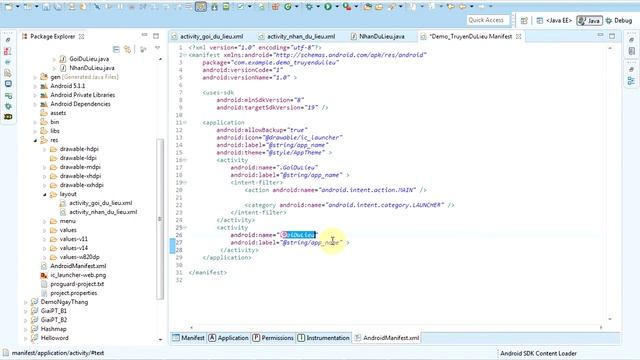Screen dimensions: 640x360
Task: Close the Demo_TruyenDuLieu Manifest tab
Action: [519, 36]
